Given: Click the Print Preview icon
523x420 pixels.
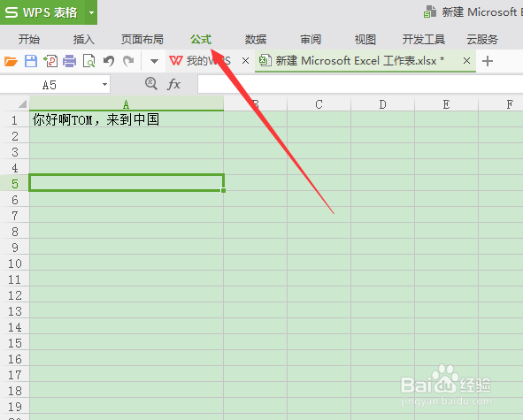Looking at the screenshot, I should coord(89,61).
